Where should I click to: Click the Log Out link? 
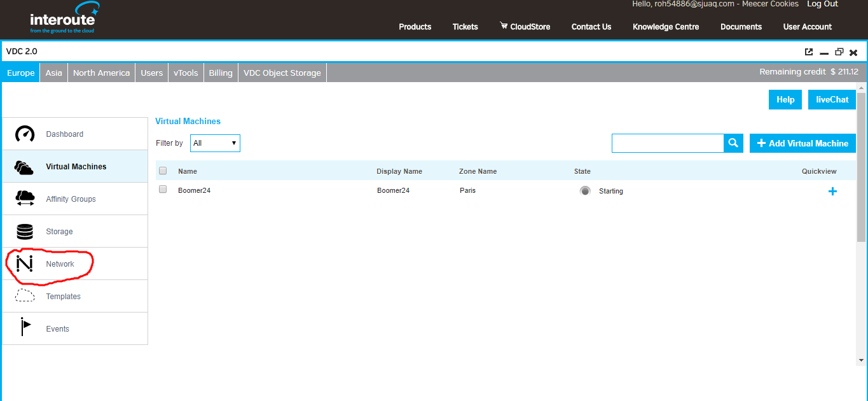pos(822,4)
